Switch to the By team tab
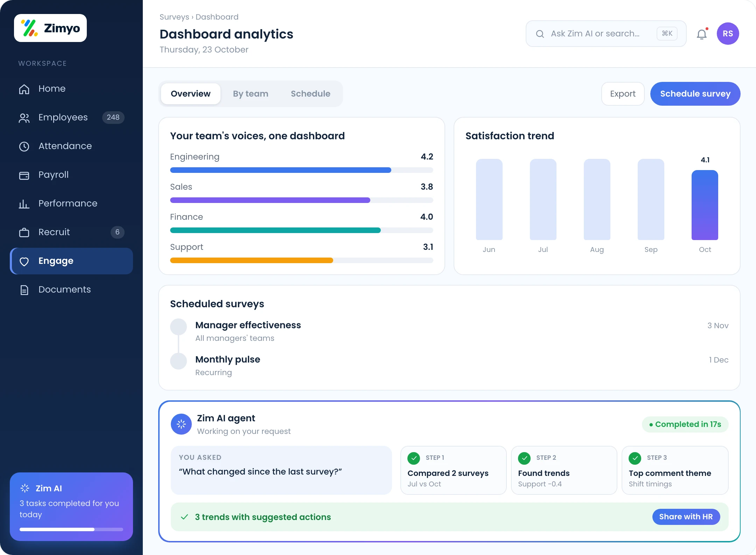 [x=251, y=94]
